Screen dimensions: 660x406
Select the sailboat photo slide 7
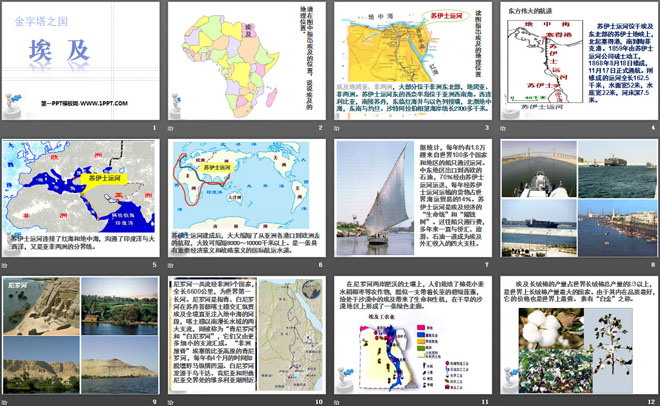(x=411, y=199)
